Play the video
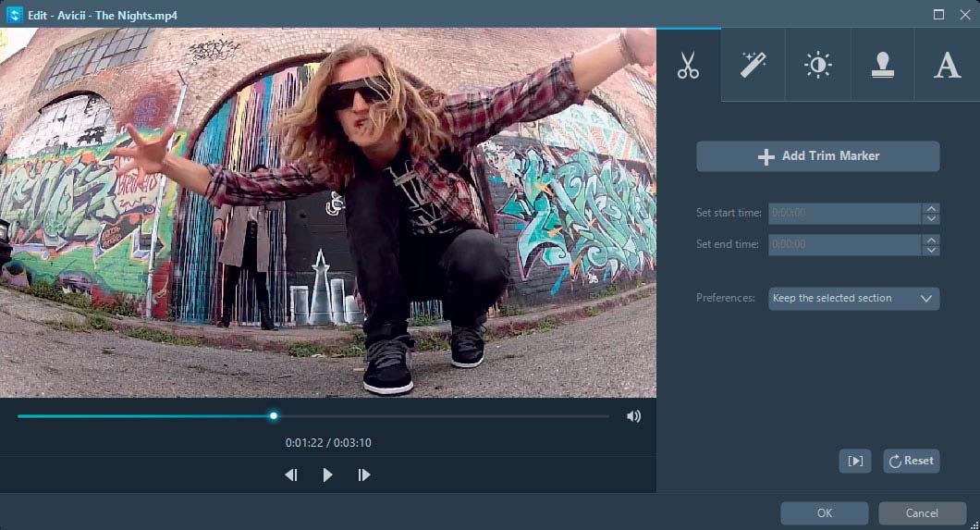Screen dimensions: 980x530 327,475
